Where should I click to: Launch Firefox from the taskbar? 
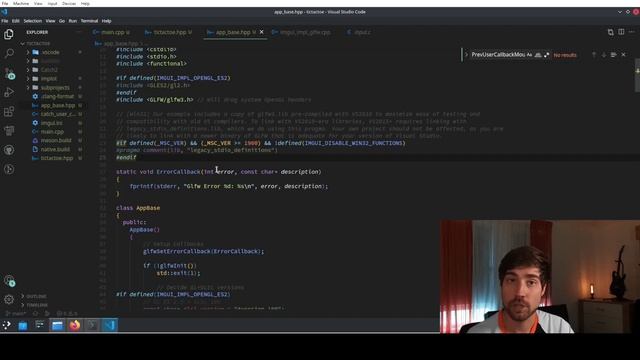point(75,325)
